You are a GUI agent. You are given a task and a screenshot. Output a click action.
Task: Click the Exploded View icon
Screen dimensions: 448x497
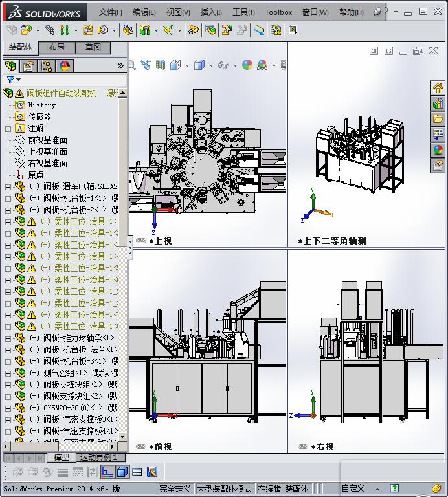[x=227, y=30]
